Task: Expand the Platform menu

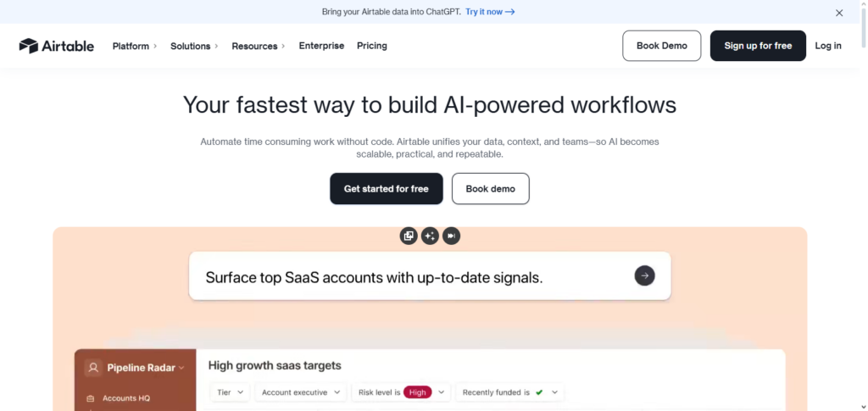Action: coord(135,46)
